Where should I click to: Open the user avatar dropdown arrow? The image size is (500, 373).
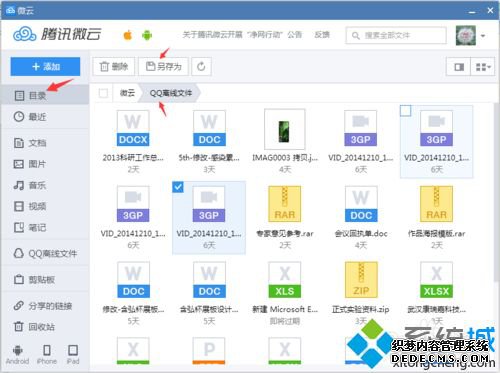point(483,35)
